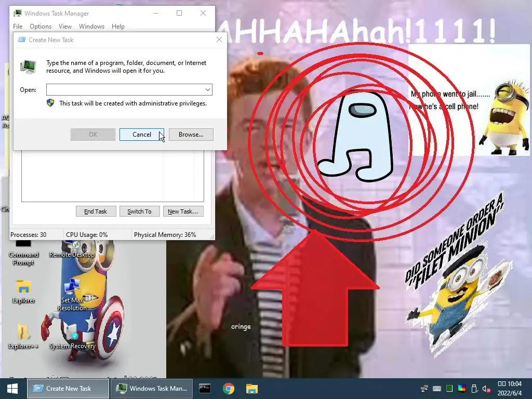532x399 pixels.
Task: Open the Options menu in Task Manager
Action: coord(41,26)
